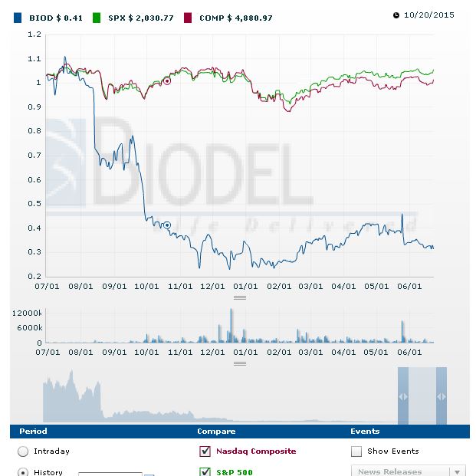This screenshot has width=476, height=476.
Task: Click the left range slider handle
Action: click(x=403, y=396)
